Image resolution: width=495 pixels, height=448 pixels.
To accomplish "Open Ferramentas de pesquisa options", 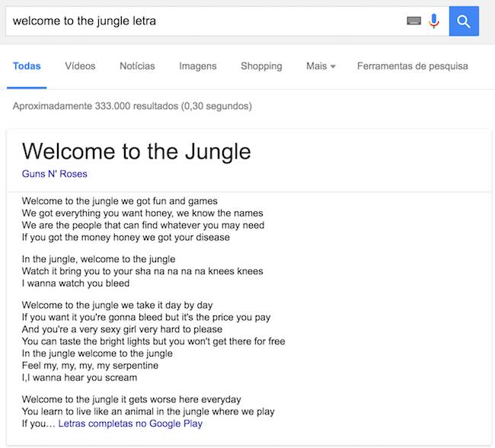I will 412,66.
